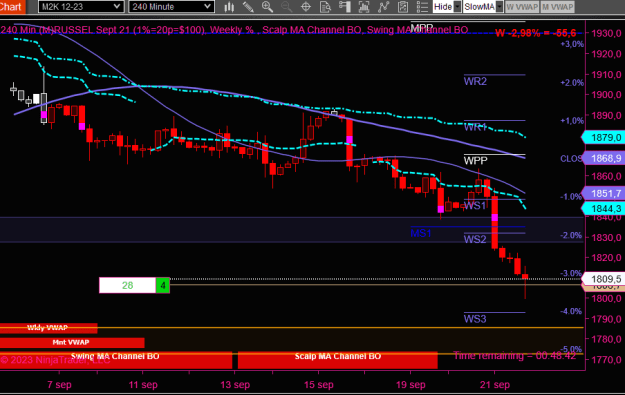Enable the cross hair pointer tool
The image size is (625, 395).
(306, 7)
